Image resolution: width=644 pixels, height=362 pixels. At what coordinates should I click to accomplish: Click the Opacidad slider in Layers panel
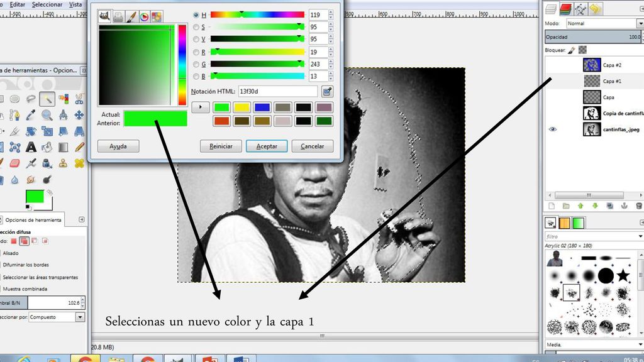[594, 37]
